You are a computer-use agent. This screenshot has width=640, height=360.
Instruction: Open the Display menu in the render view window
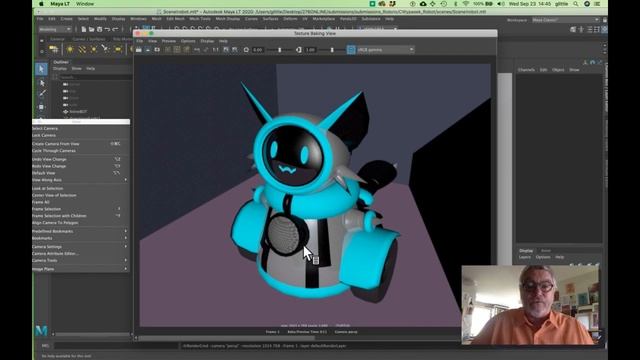tap(207, 41)
